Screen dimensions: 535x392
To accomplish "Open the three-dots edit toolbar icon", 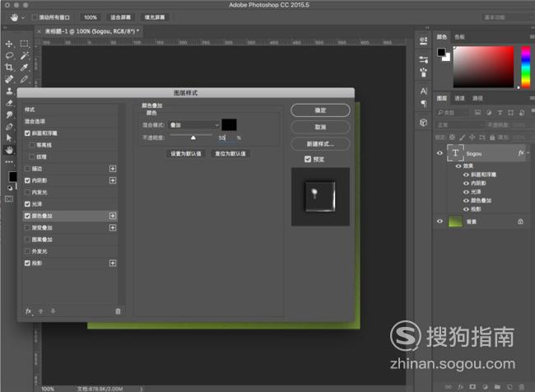I will click(x=9, y=161).
